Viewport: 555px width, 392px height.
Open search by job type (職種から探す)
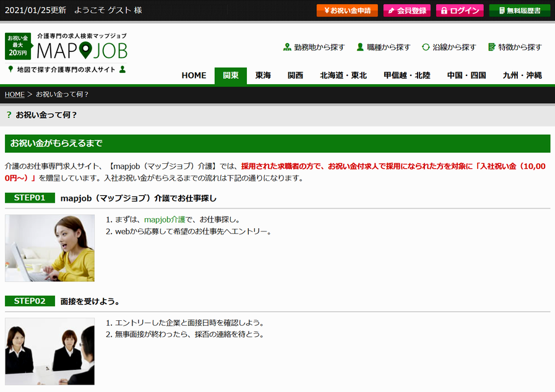coord(383,47)
